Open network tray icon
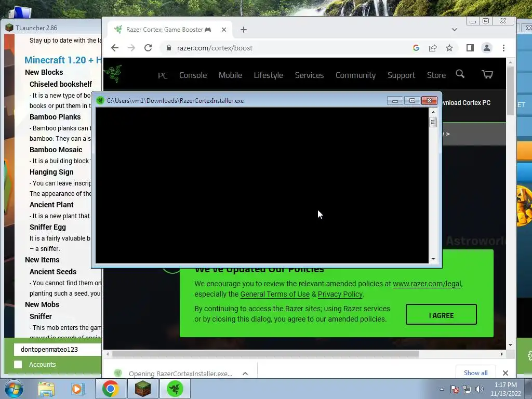 pyautogui.click(x=467, y=389)
